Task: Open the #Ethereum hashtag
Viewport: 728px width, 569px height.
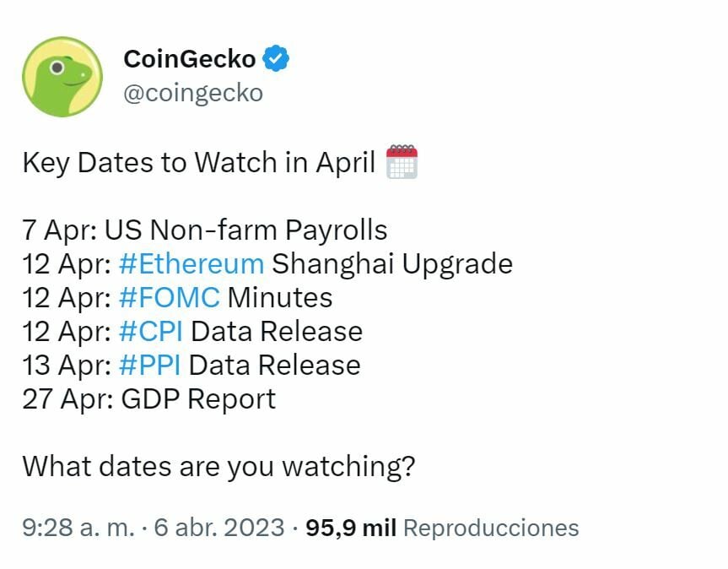Action: tap(191, 263)
